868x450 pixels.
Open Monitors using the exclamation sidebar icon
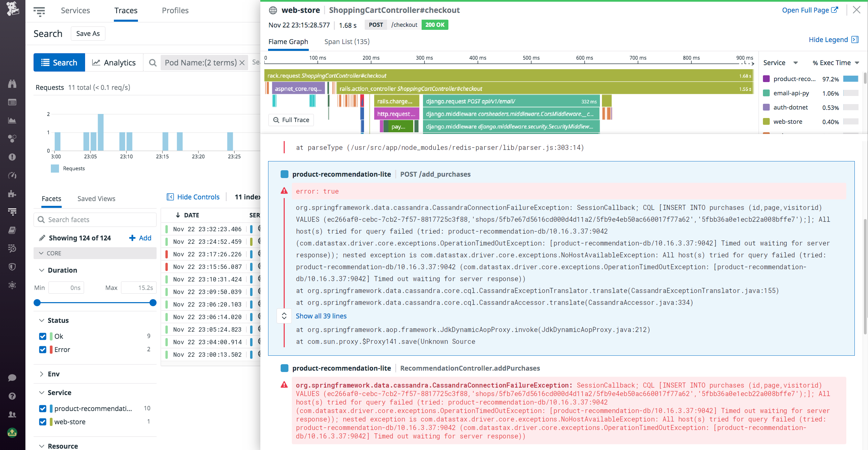[x=12, y=157]
